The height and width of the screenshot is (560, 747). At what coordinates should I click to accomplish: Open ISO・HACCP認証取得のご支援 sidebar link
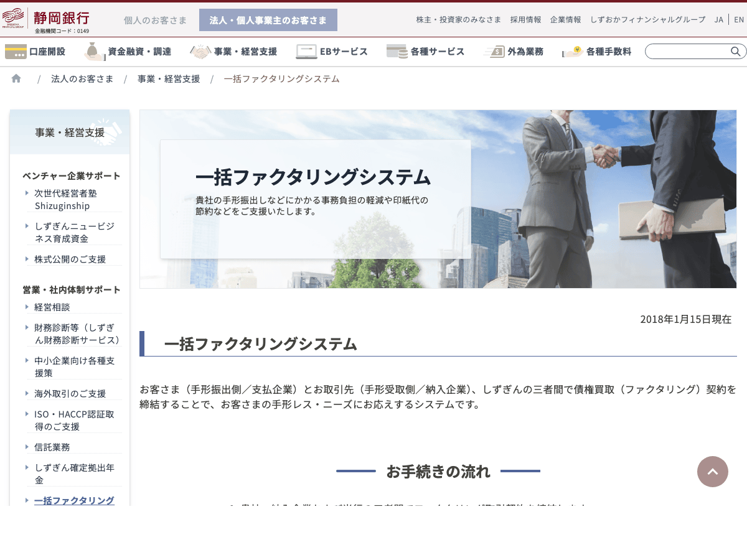tap(74, 420)
